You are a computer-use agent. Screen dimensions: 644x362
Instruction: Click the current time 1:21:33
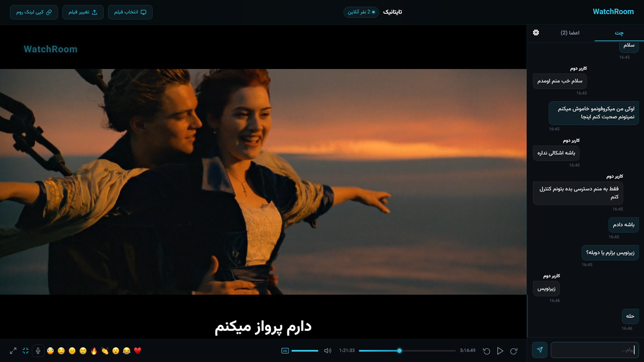coord(346,350)
